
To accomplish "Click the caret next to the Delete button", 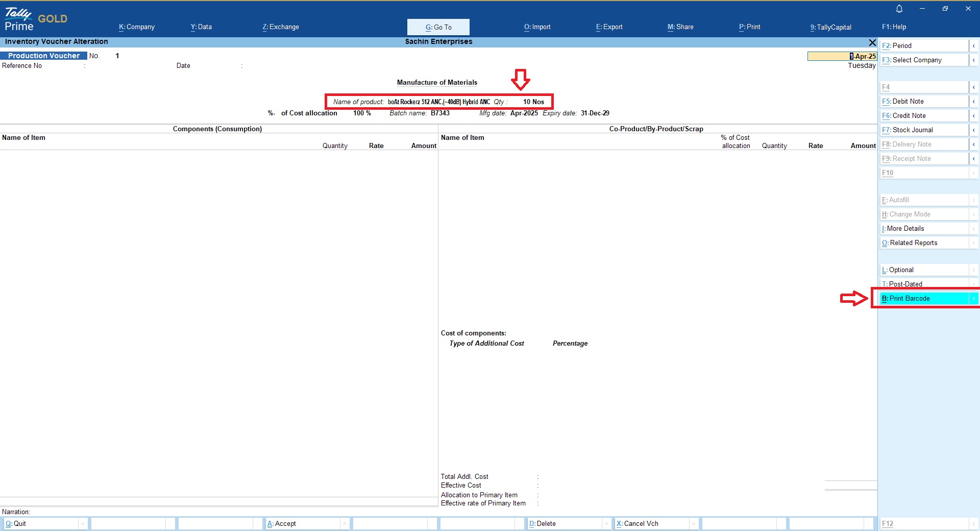I will pos(606,524).
